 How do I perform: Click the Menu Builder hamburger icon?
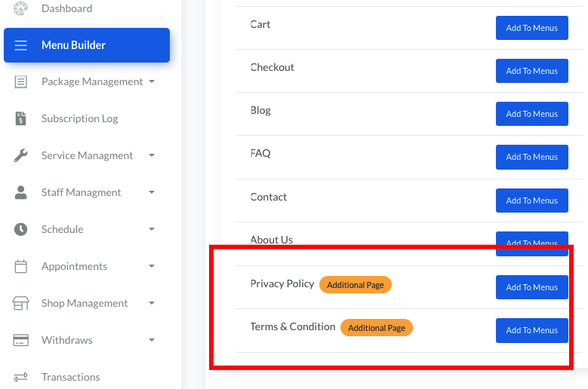click(21, 45)
